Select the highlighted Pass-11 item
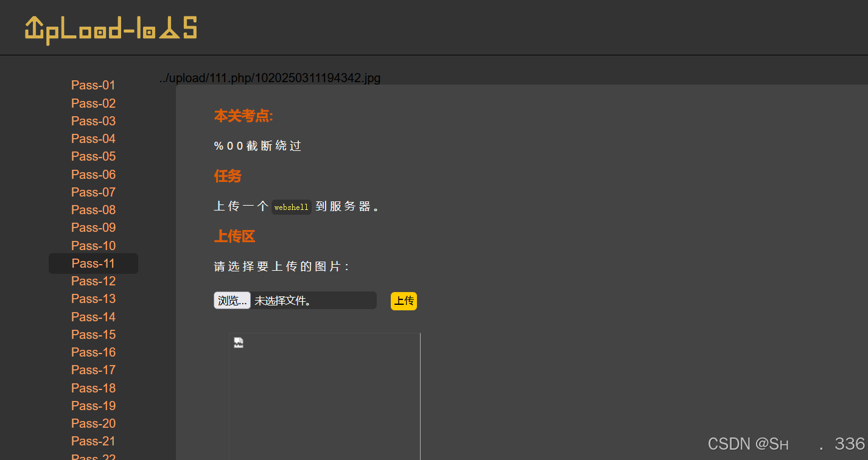The height and width of the screenshot is (460, 868). (93, 263)
